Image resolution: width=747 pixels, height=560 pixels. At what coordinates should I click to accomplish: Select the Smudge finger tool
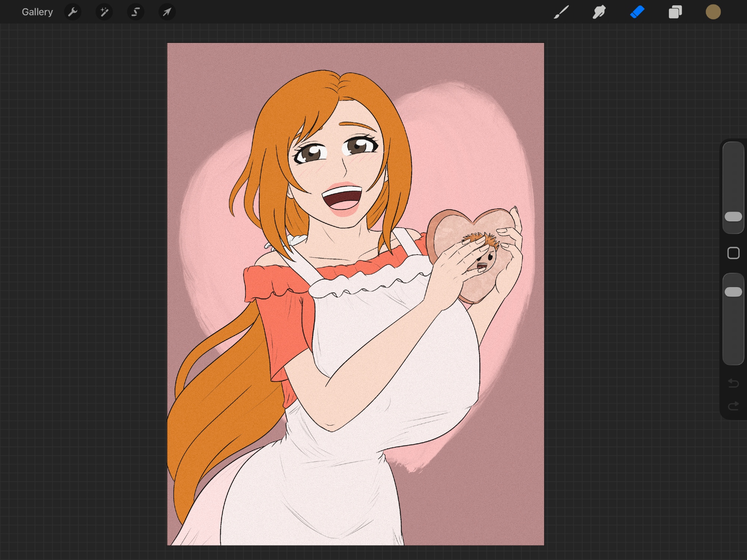(x=599, y=12)
